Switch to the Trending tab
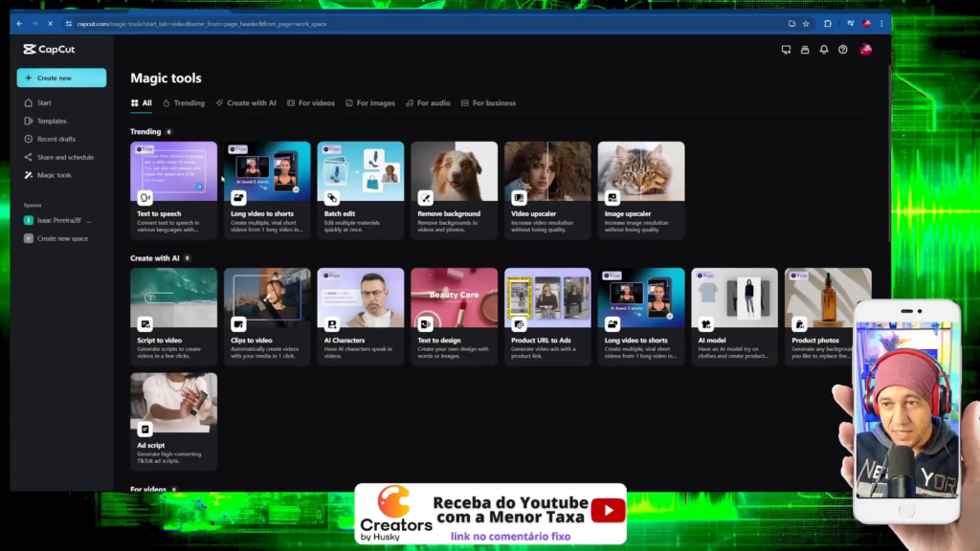The height and width of the screenshot is (551, 980). [184, 103]
